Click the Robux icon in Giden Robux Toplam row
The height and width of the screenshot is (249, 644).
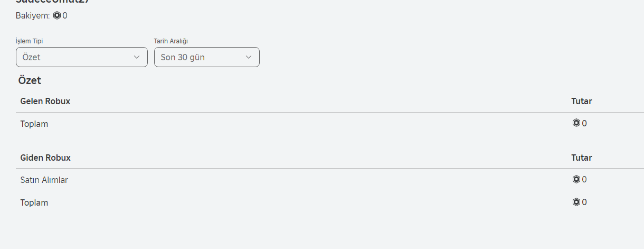(576, 202)
